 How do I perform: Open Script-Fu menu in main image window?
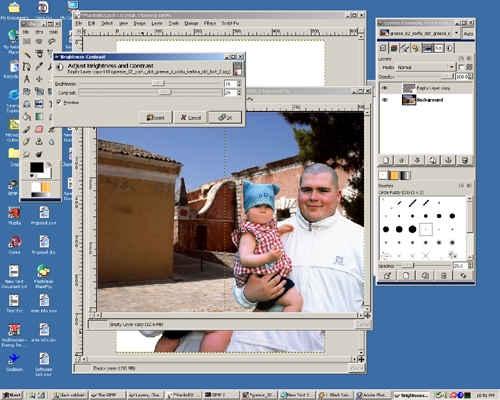(230, 23)
